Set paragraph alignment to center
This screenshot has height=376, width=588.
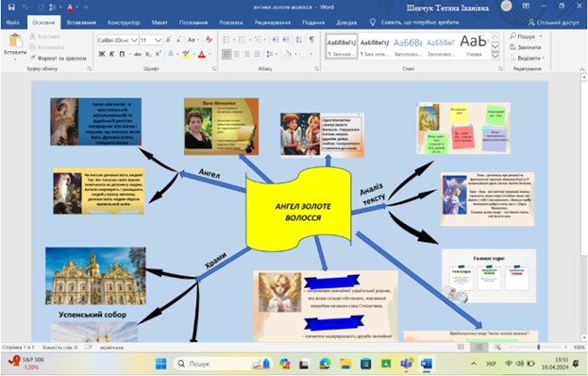point(237,55)
